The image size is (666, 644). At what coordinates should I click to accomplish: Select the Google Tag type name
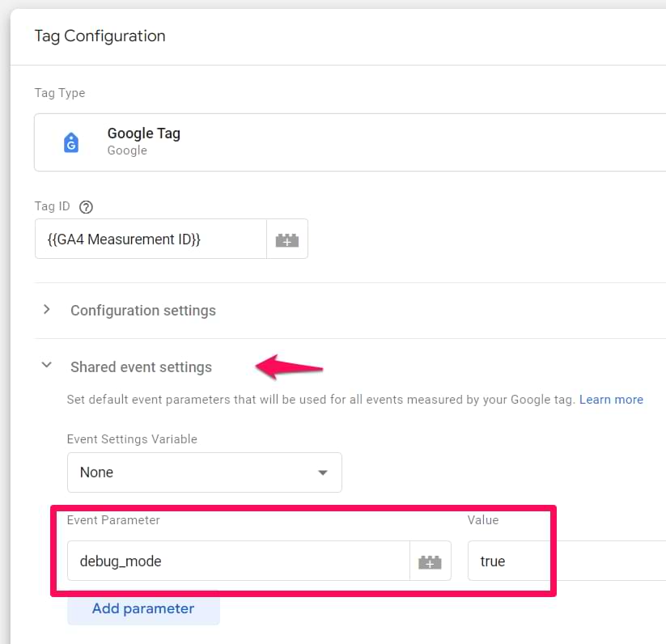(143, 133)
